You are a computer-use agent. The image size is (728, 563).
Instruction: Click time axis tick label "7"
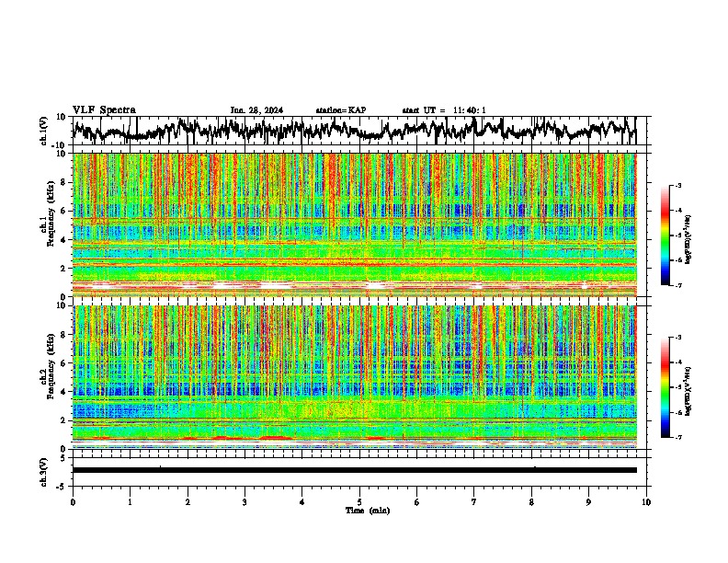click(x=474, y=502)
